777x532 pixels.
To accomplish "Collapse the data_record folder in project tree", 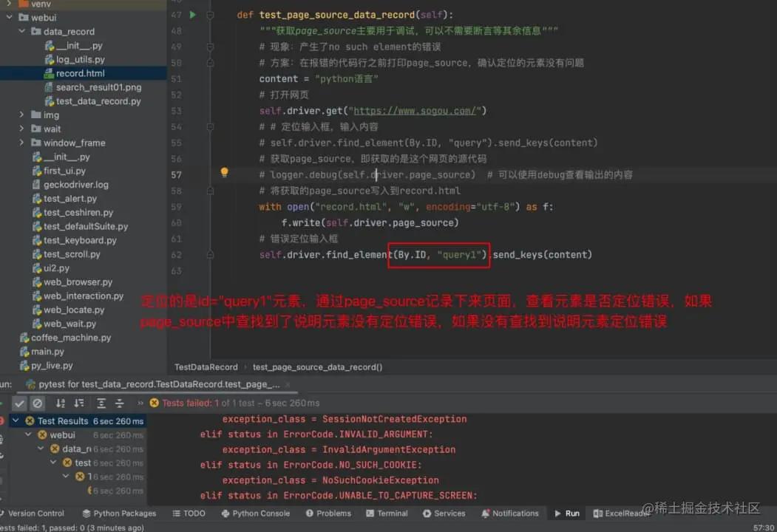I will 22,31.
